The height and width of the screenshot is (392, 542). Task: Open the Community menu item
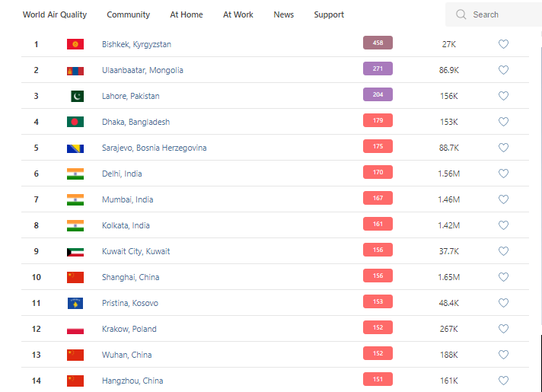pos(129,14)
